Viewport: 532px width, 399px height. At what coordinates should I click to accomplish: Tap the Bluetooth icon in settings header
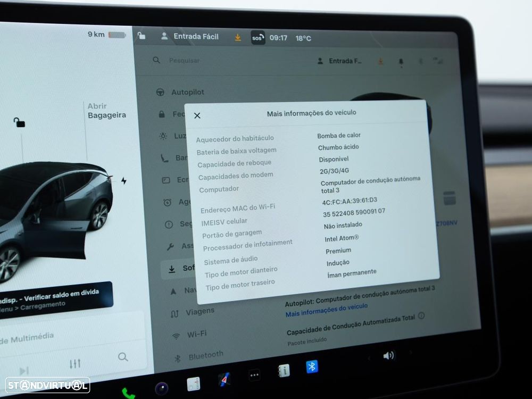pos(420,61)
